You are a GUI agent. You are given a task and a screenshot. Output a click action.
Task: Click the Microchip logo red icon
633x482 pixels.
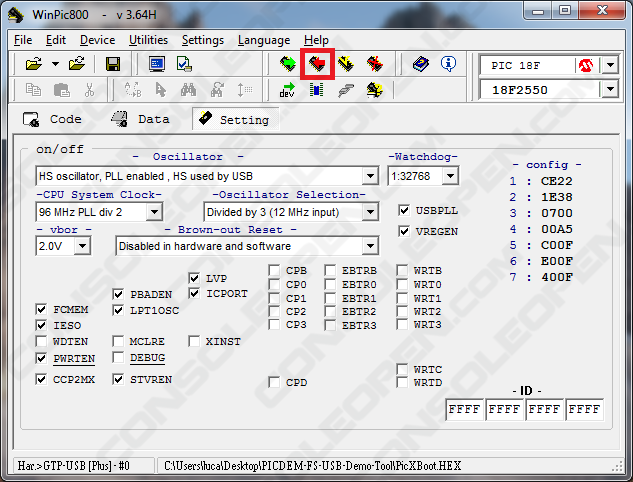(586, 65)
